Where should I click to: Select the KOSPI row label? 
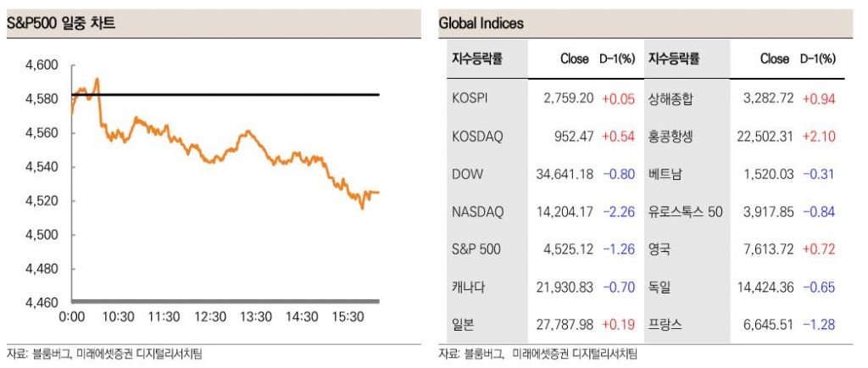click(x=470, y=98)
